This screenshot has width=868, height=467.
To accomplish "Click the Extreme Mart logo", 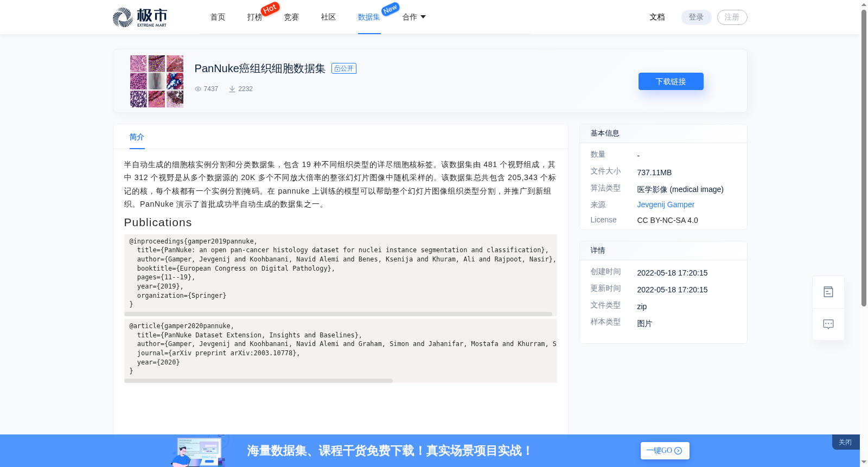I will [x=139, y=17].
